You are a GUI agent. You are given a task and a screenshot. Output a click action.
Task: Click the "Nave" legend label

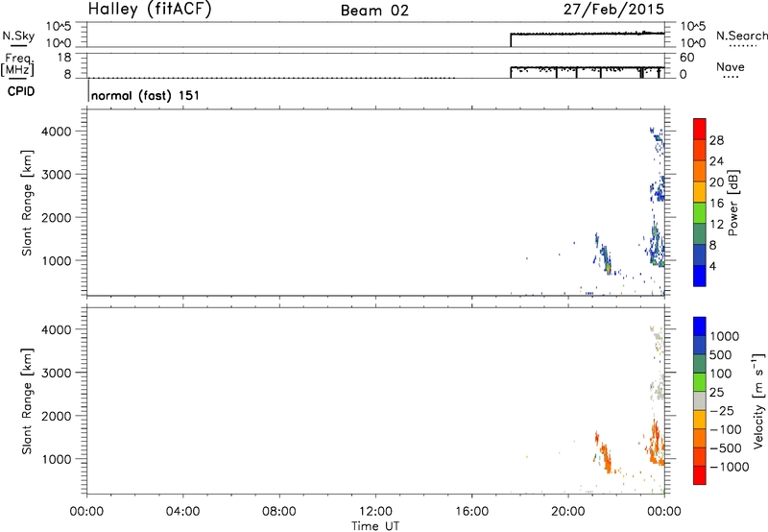tap(731, 66)
